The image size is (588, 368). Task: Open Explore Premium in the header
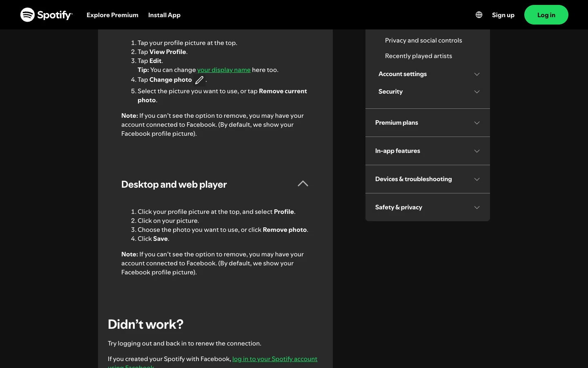112,15
